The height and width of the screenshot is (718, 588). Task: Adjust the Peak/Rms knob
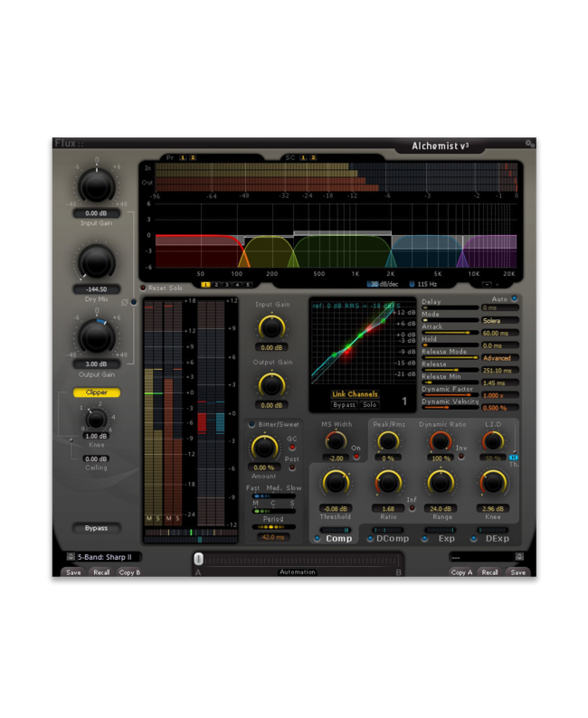pos(388,441)
